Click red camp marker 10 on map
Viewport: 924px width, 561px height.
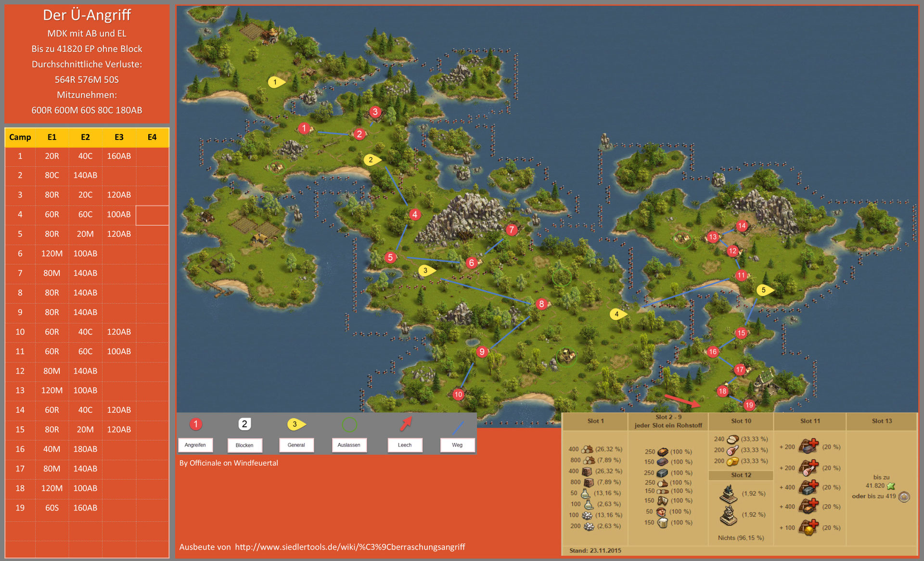click(x=458, y=395)
